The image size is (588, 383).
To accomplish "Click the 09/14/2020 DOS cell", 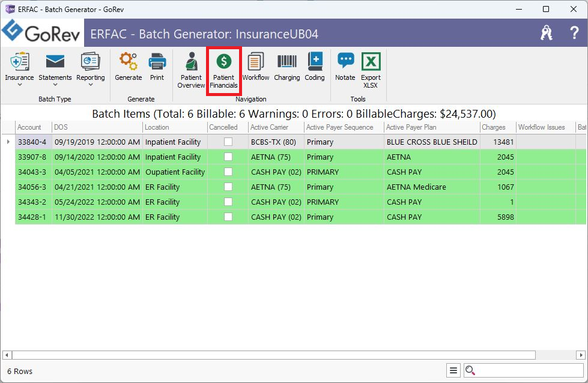I will (x=97, y=157).
